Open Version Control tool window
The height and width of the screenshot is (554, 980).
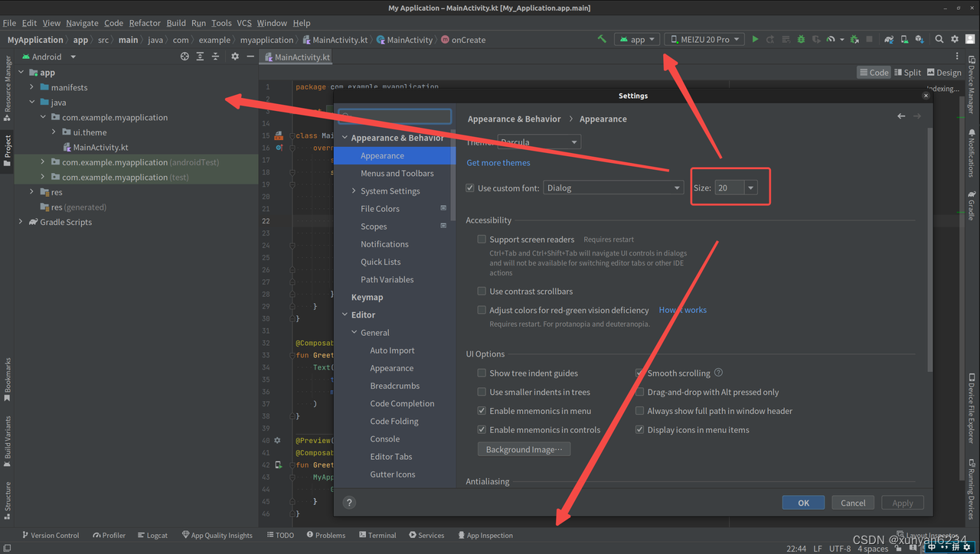(x=50, y=535)
